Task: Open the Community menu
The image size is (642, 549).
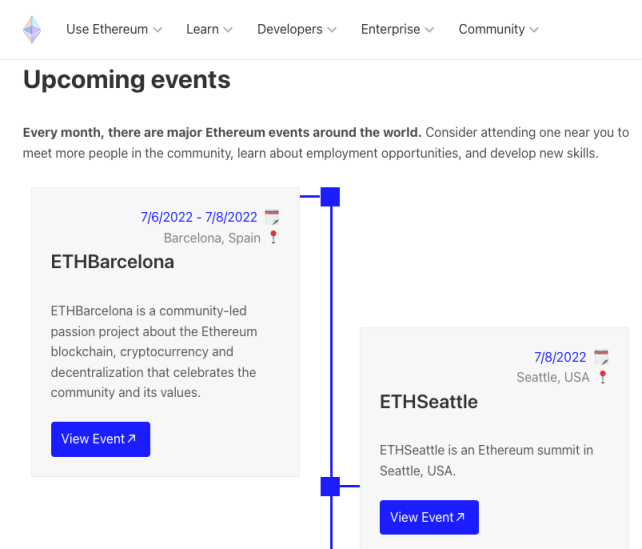Action: coord(498,30)
